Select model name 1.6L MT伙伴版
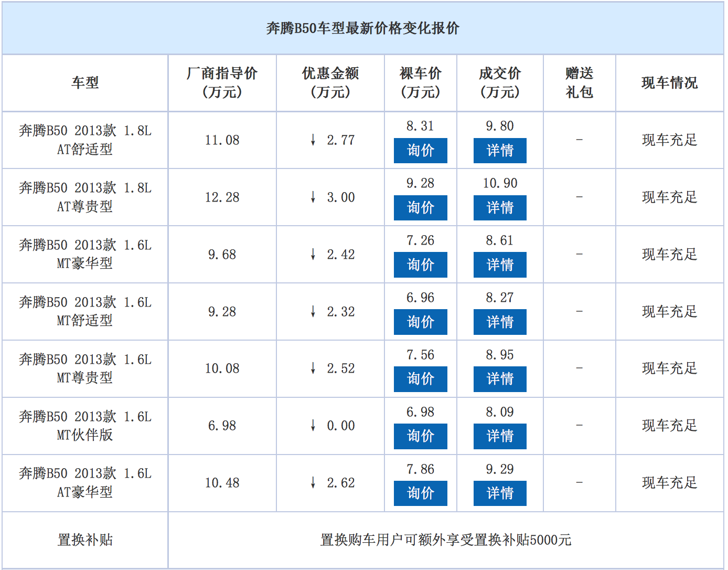728x570 pixels. pyautogui.click(x=85, y=426)
